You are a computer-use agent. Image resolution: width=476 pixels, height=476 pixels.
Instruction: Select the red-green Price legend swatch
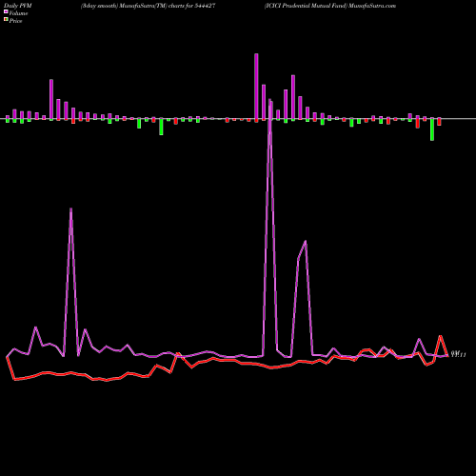point(6,19)
